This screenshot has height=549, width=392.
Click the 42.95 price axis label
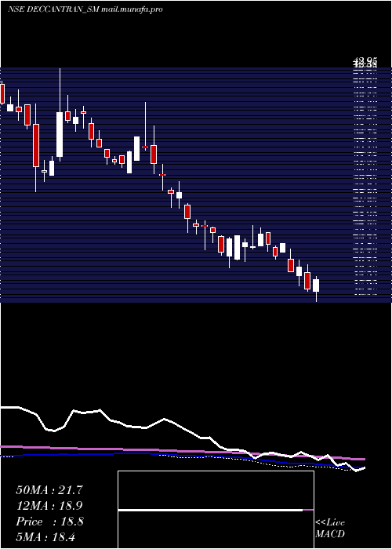click(x=365, y=63)
